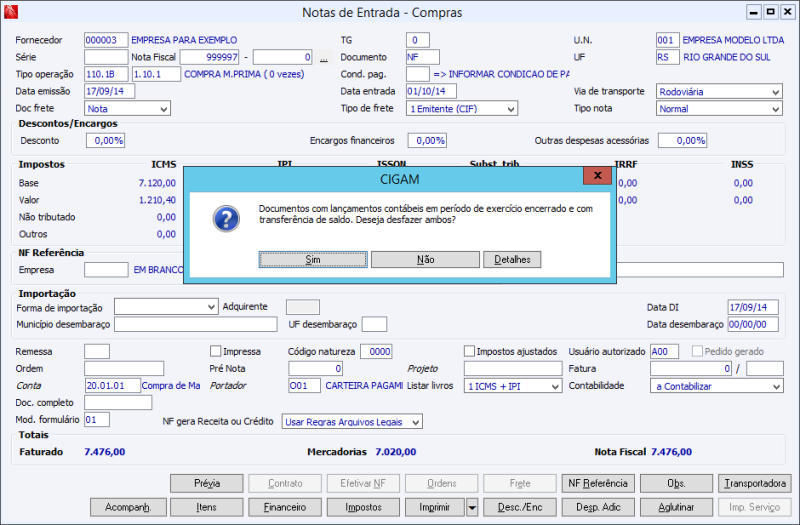Click the Imprimir button

(435, 508)
